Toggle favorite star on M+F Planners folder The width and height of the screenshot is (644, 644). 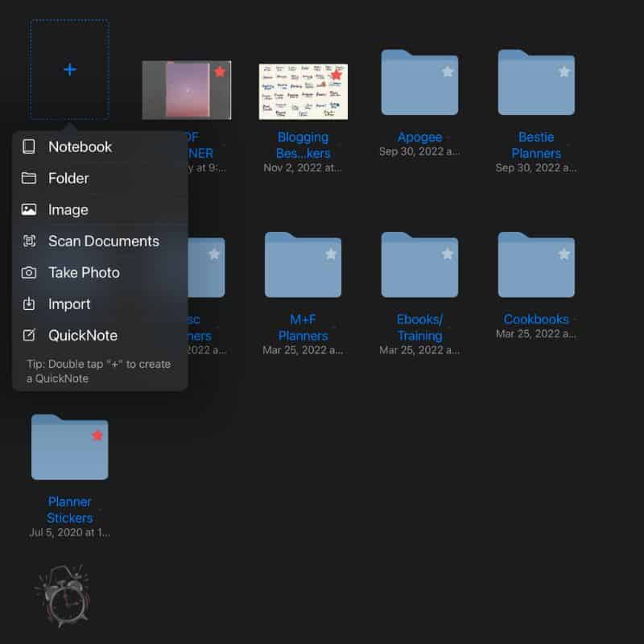coord(331,254)
